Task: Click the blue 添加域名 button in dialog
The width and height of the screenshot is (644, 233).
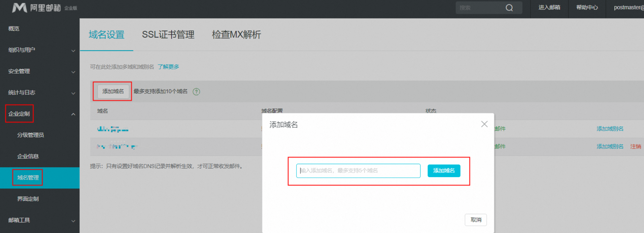Action: click(444, 171)
